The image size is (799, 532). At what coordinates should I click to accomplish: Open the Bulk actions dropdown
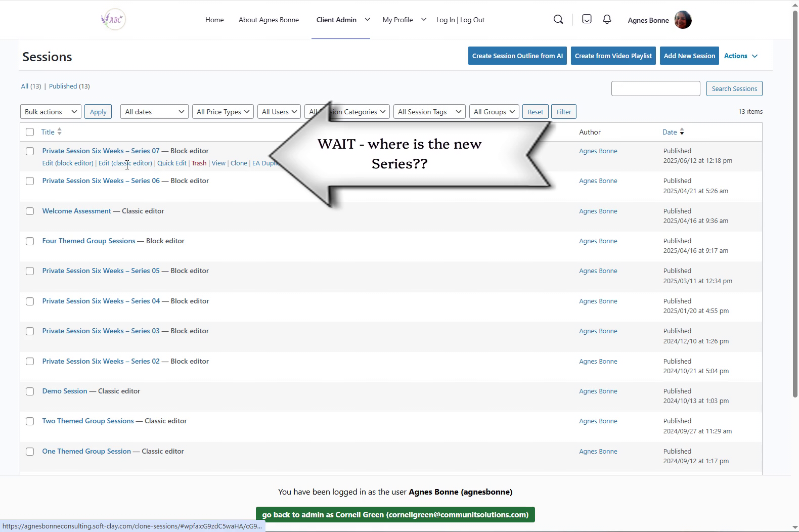51,112
